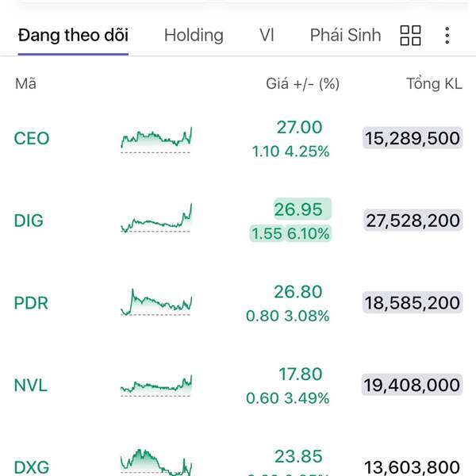The width and height of the screenshot is (476, 476).
Task: Select the Đang theo dõi tab
Action: pyautogui.click(x=73, y=35)
